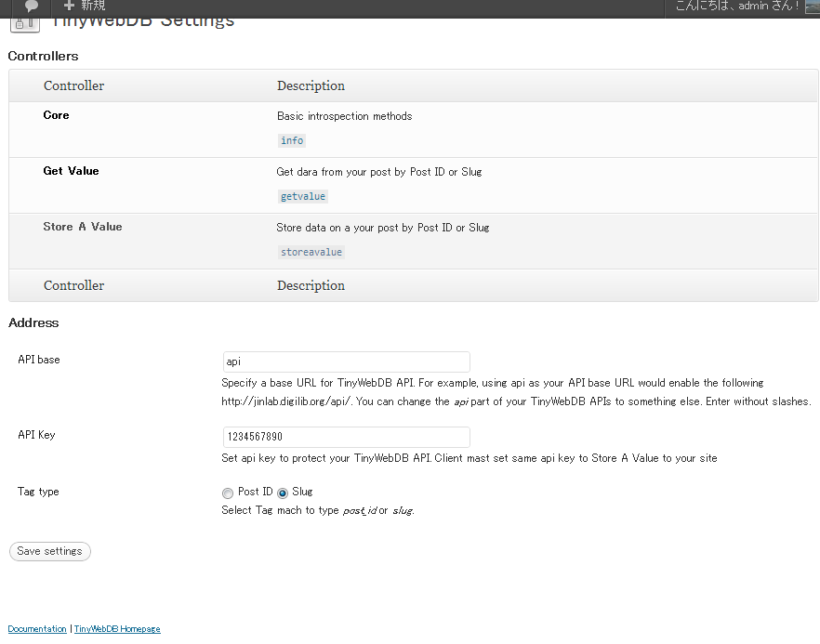Click the storeavalue method link
Image resolution: width=820 pixels, height=644 pixels.
[x=311, y=252]
